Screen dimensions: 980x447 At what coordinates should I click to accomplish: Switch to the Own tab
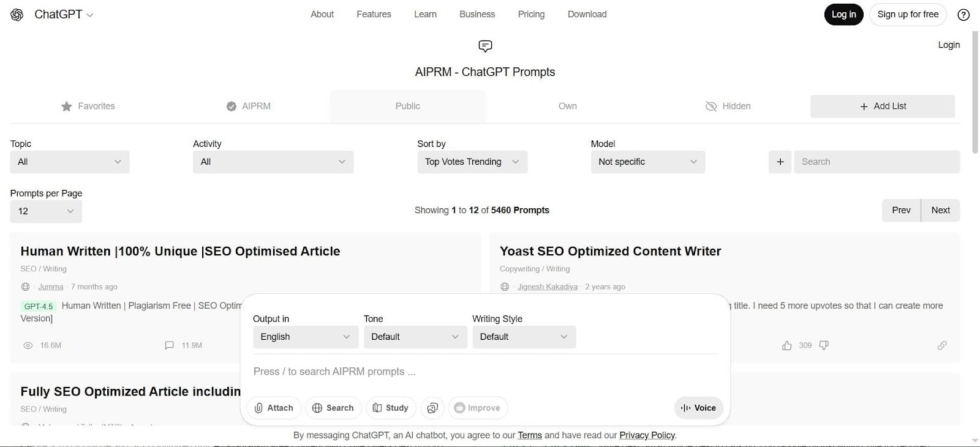[568, 106]
